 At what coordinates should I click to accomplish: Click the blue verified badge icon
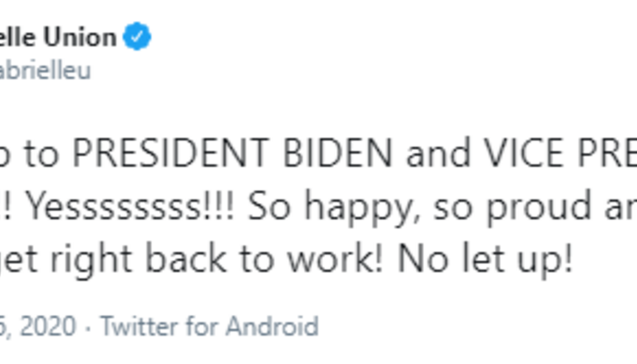tap(137, 38)
